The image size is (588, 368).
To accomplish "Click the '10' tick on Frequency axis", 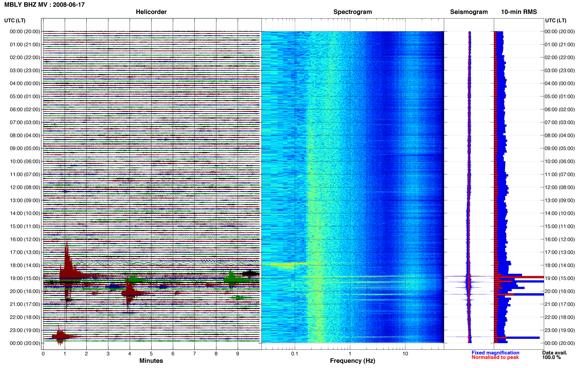I will click(x=405, y=354).
